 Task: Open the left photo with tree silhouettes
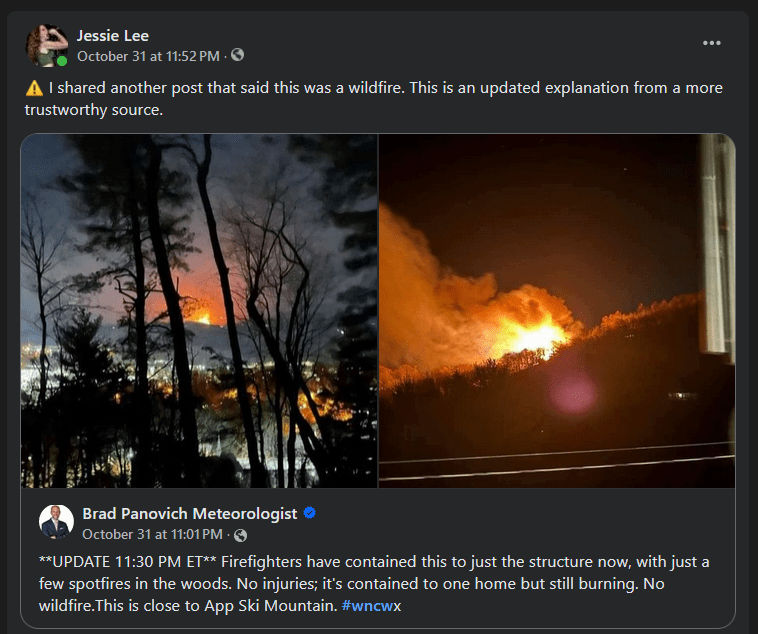[199, 310]
